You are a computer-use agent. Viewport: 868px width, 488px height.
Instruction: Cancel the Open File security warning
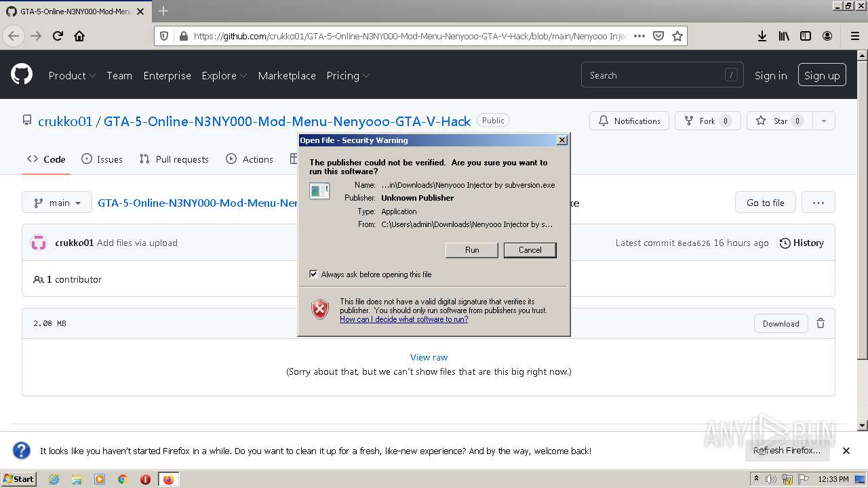point(530,250)
